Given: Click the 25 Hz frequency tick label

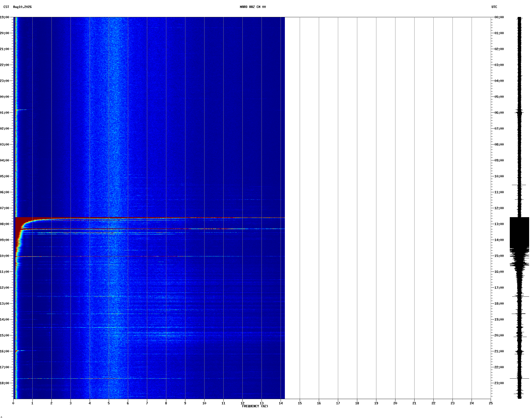Looking at the screenshot, I should (x=491, y=403).
